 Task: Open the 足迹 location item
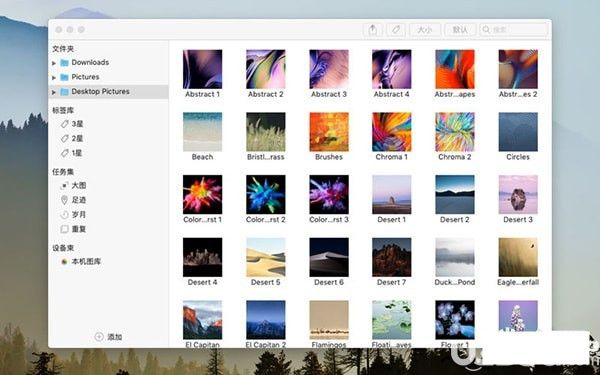point(73,200)
